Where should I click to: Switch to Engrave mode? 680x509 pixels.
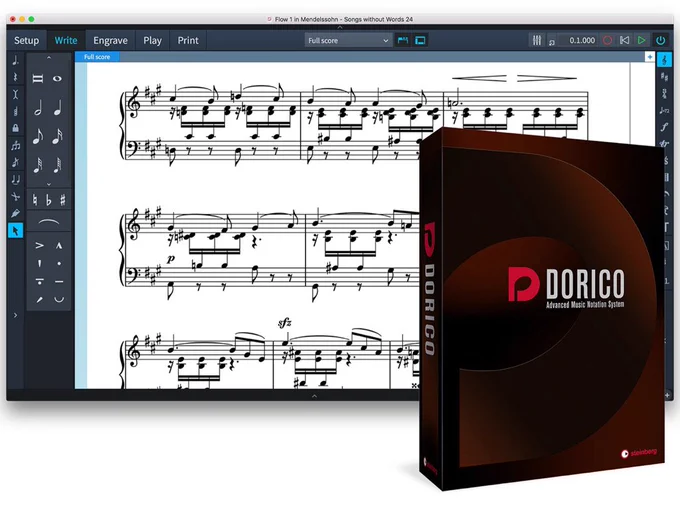pyautogui.click(x=110, y=40)
